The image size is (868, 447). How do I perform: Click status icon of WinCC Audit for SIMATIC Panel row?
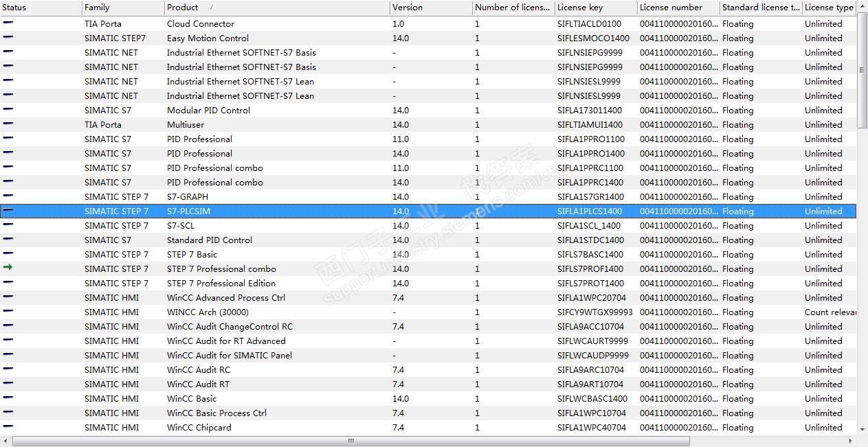[8, 354]
